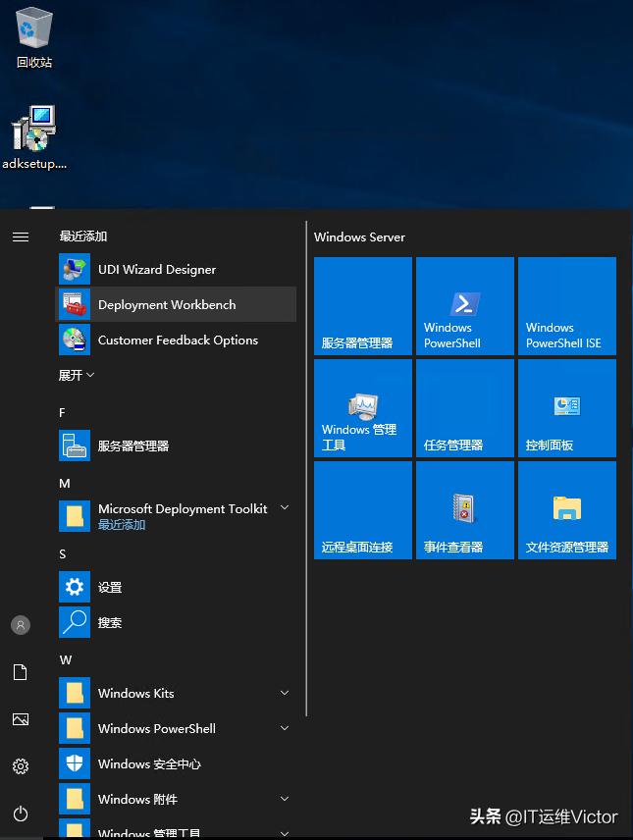
Task: Open adksetup installer desktop icon
Action: 33,137
